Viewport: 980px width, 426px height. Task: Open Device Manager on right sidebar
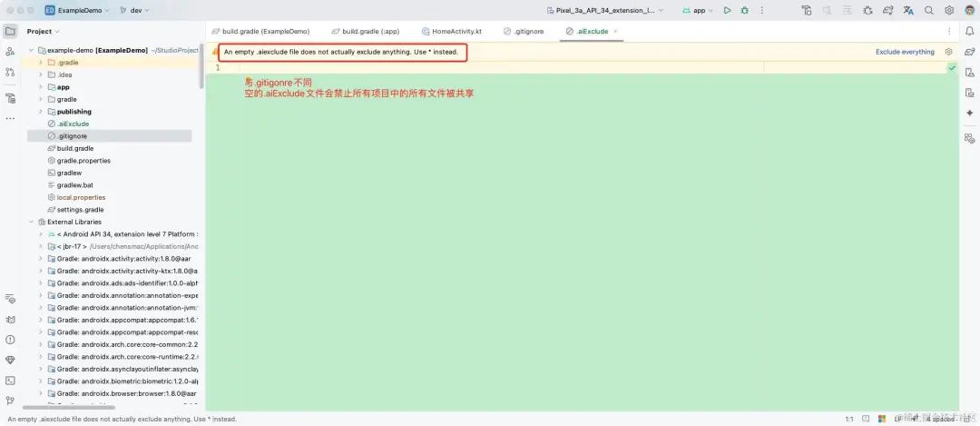pyautogui.click(x=969, y=72)
